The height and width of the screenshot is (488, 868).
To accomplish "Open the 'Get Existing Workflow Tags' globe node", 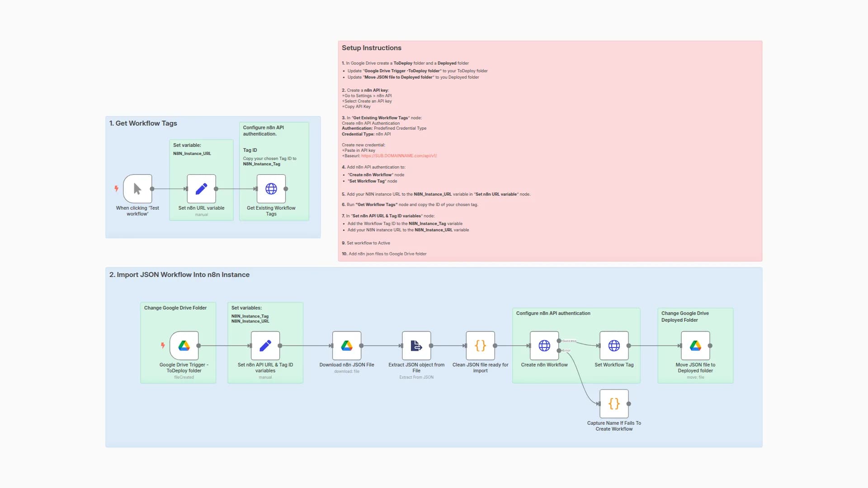I will [x=271, y=189].
